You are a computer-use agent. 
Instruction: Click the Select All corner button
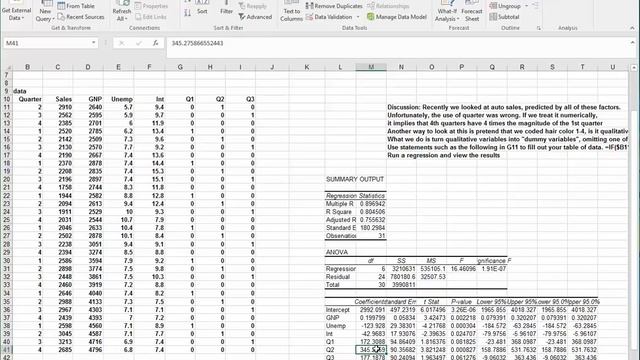6,67
